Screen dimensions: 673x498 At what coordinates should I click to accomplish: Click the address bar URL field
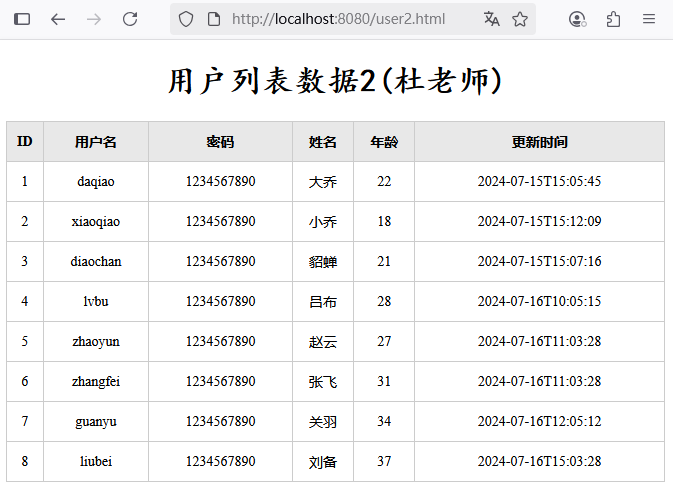(340, 19)
